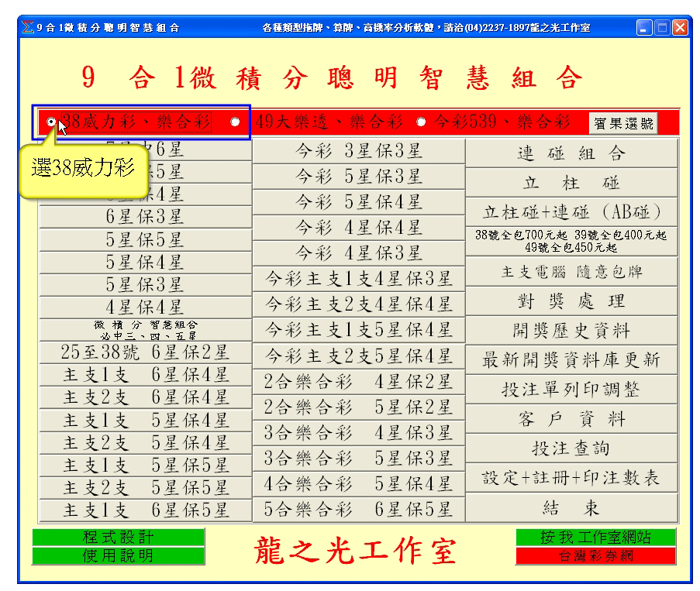Click 主支2支 6星保4星 button
This screenshot has height=591, width=700.
tap(146, 397)
